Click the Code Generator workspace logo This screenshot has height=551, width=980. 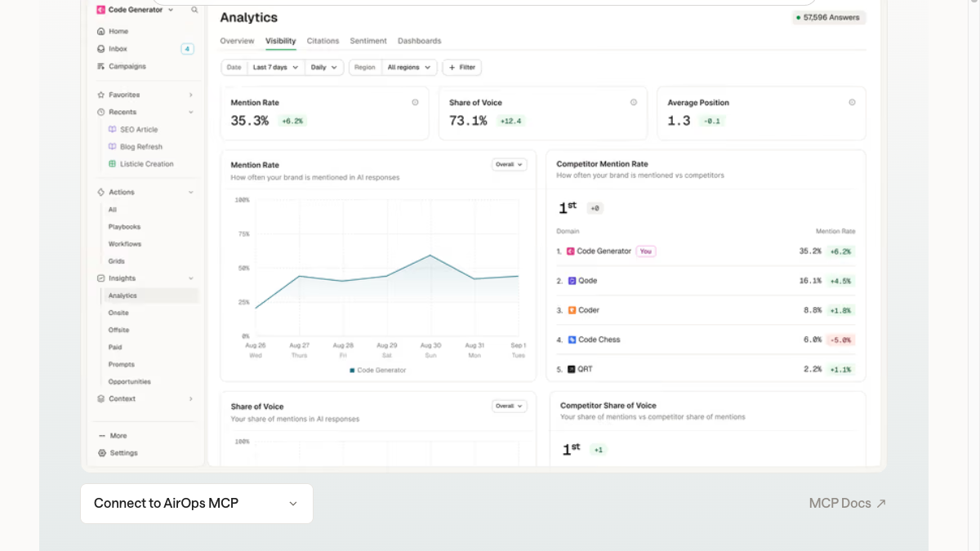pyautogui.click(x=100, y=10)
